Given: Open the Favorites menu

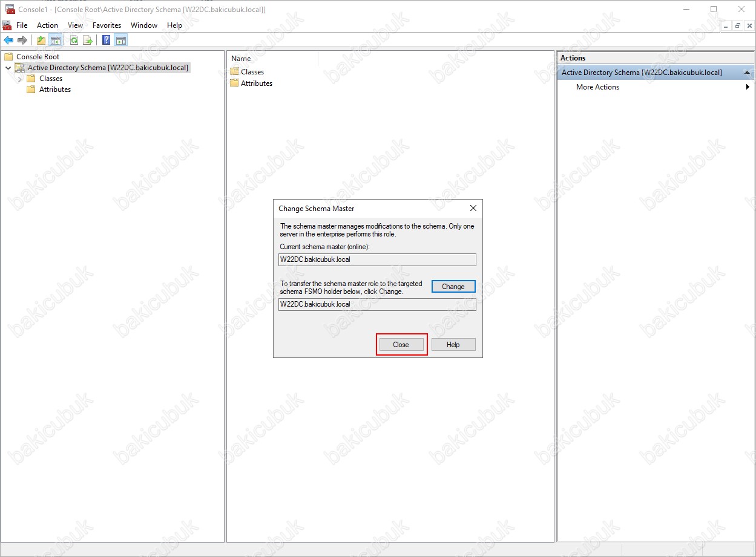Looking at the screenshot, I should pos(107,25).
